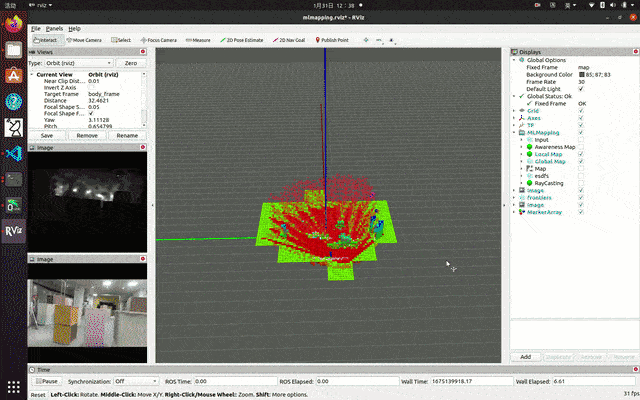Toggle the TF display checkbox
The width and height of the screenshot is (640, 400).
pos(581,125)
